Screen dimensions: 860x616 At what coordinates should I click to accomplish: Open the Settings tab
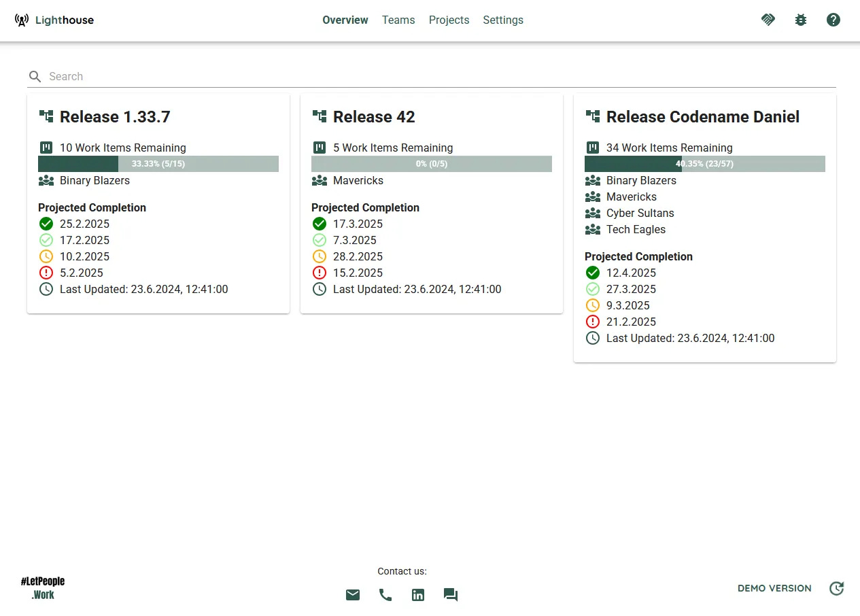[503, 20]
